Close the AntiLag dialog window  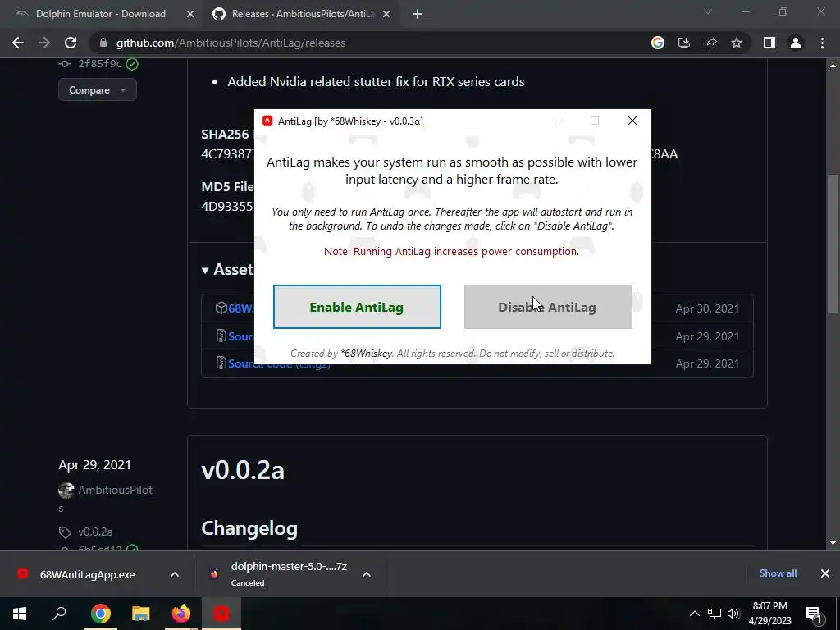(x=632, y=121)
